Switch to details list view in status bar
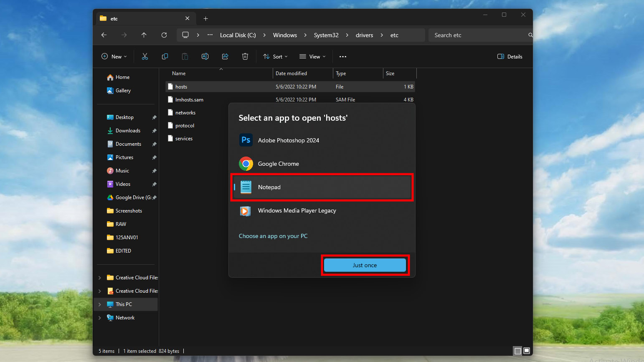Image resolution: width=644 pixels, height=362 pixels. (x=517, y=351)
